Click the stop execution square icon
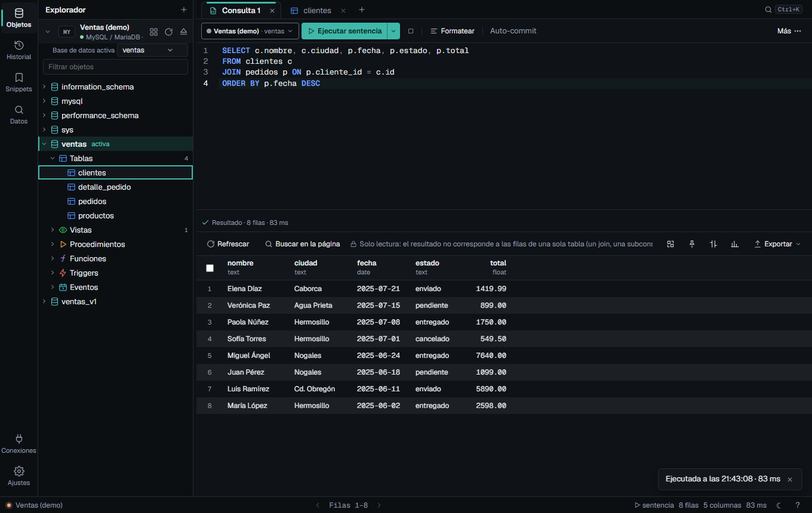The width and height of the screenshot is (812, 513). (410, 31)
